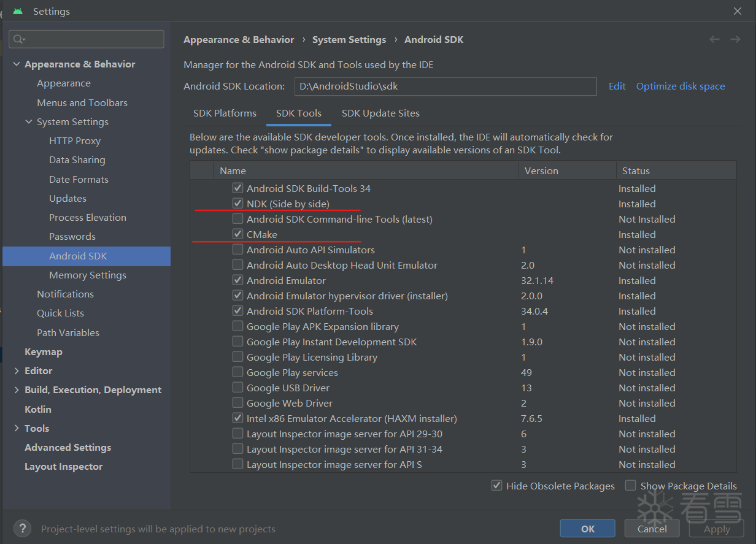Image resolution: width=756 pixels, height=544 pixels.
Task: Select Kotlin in settings tree
Action: click(38, 410)
